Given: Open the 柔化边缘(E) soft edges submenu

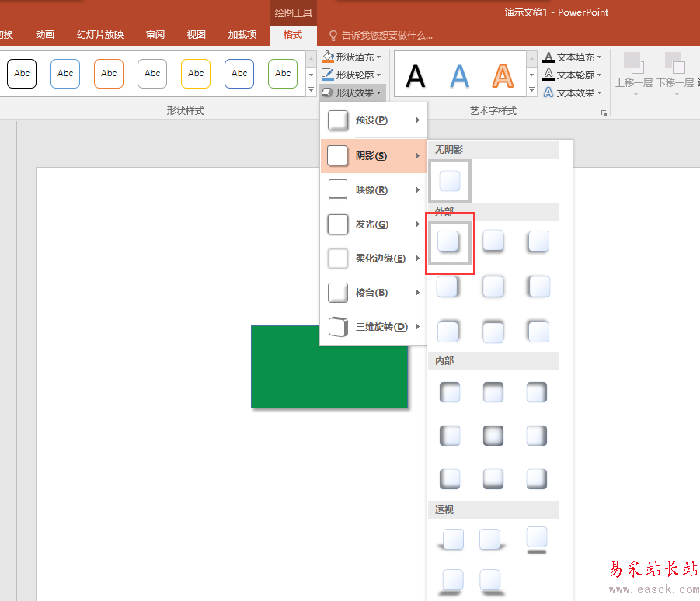Looking at the screenshot, I should tap(374, 259).
